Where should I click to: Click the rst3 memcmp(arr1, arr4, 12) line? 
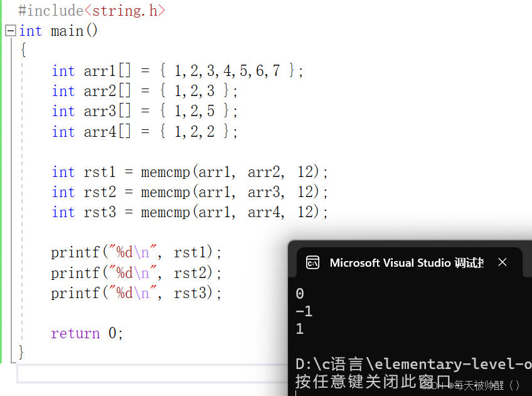click(x=189, y=212)
